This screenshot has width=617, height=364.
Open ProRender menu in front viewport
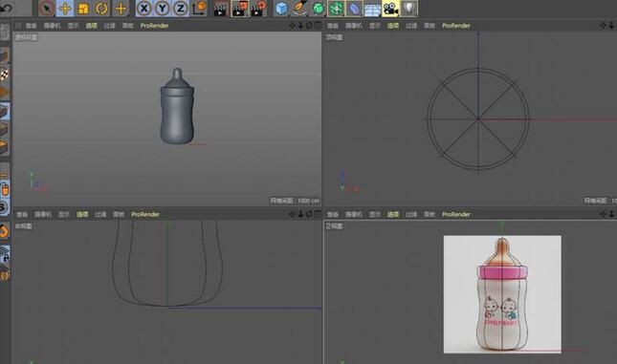point(456,214)
